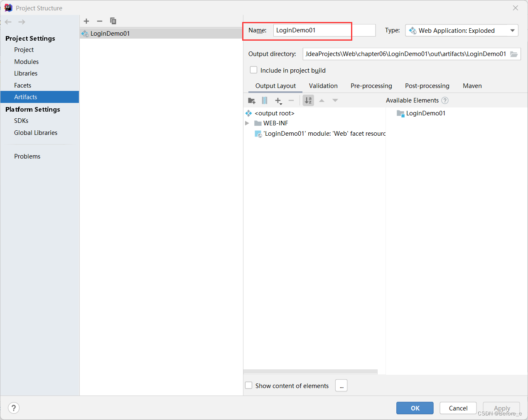Open help with the question mark button
The image size is (528, 420).
click(x=14, y=408)
